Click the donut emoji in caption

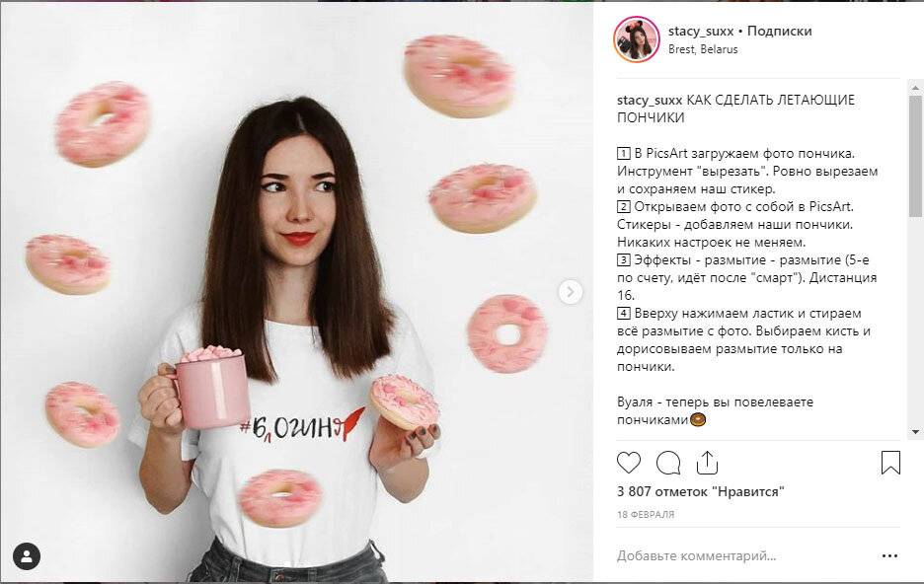698,420
